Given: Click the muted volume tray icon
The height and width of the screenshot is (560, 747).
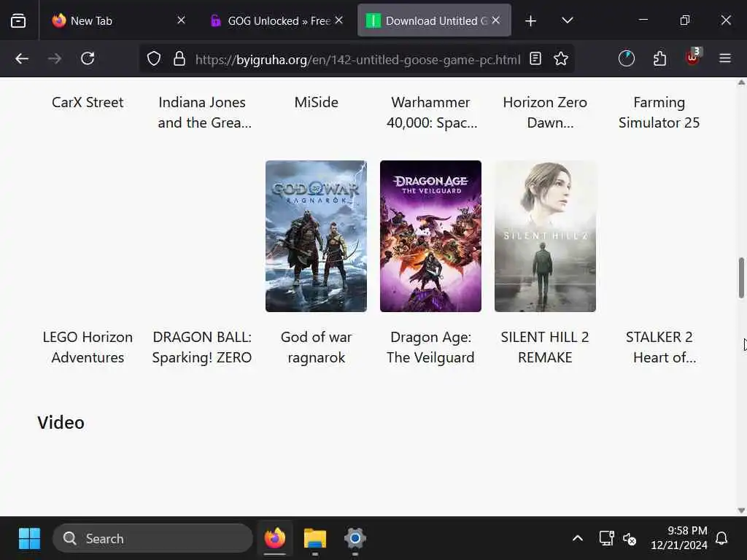Looking at the screenshot, I should [630, 539].
